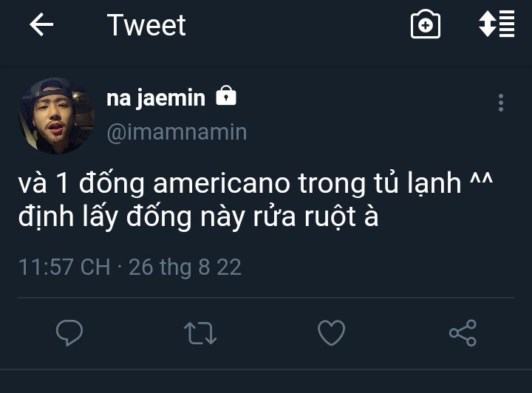Select the tweet's first line about americano
This screenshot has width=532, height=393.
pyautogui.click(x=256, y=184)
